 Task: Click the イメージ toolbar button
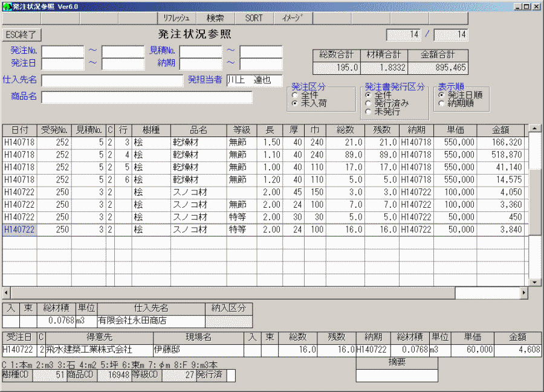tap(293, 18)
